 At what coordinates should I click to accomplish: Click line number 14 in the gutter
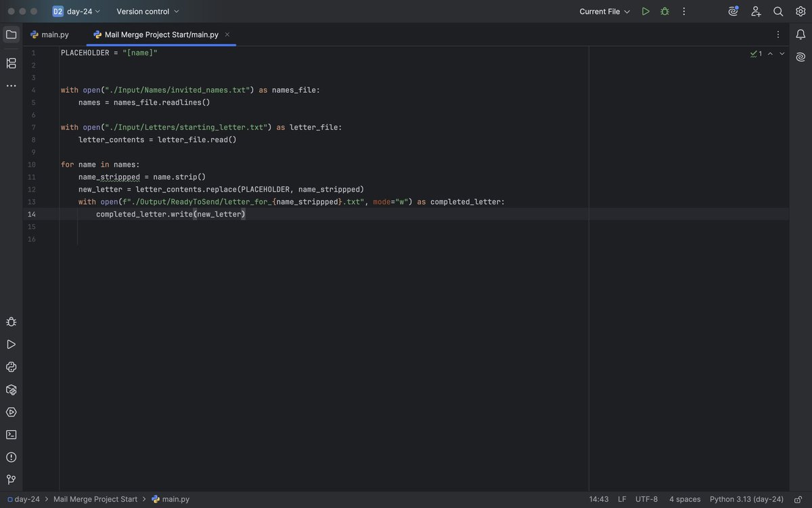pyautogui.click(x=32, y=214)
